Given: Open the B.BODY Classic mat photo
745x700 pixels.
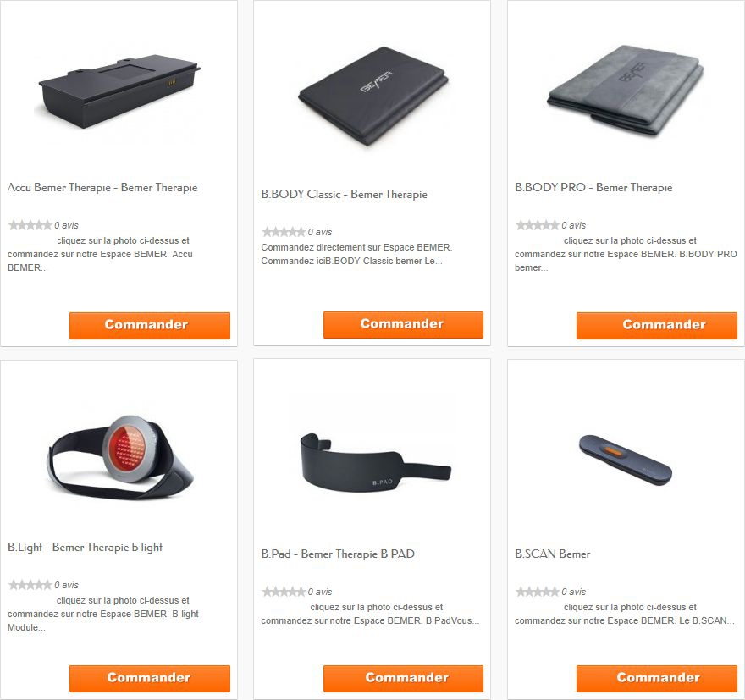Looking at the screenshot, I should (x=373, y=95).
